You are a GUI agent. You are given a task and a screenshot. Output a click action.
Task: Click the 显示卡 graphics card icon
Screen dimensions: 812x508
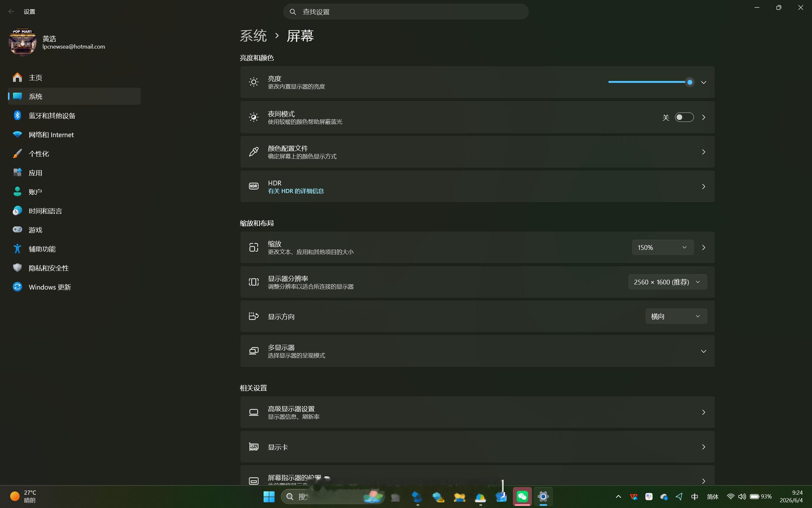pos(254,447)
